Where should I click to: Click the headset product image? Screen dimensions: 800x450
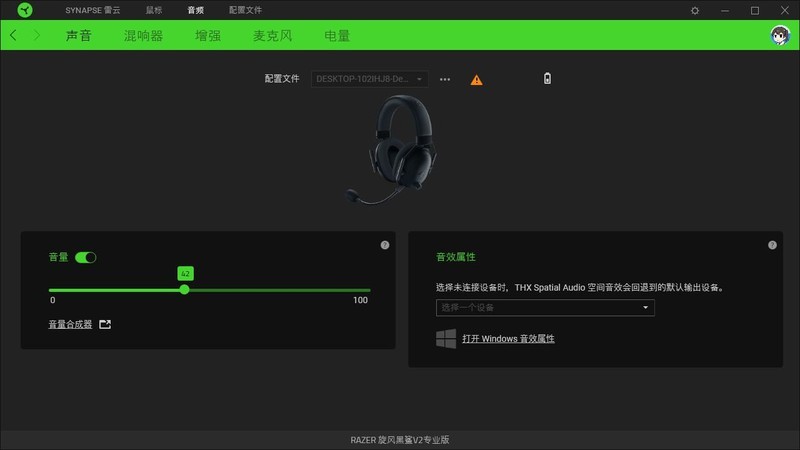click(x=391, y=149)
